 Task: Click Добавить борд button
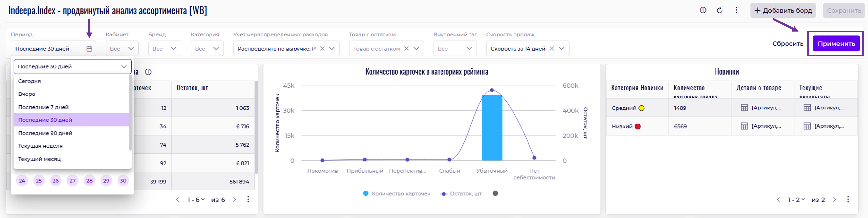pos(783,11)
